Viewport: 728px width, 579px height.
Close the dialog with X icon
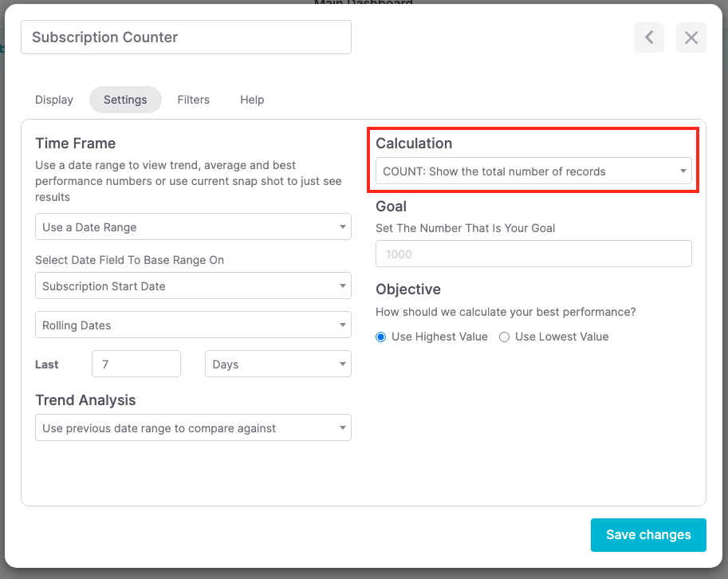tap(691, 37)
